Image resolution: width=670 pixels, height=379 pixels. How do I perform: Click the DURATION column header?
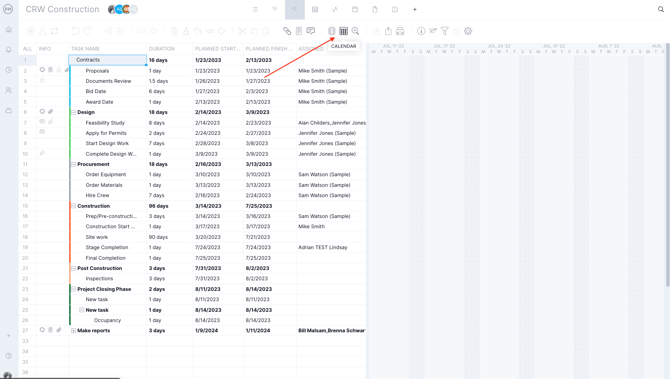[162, 49]
